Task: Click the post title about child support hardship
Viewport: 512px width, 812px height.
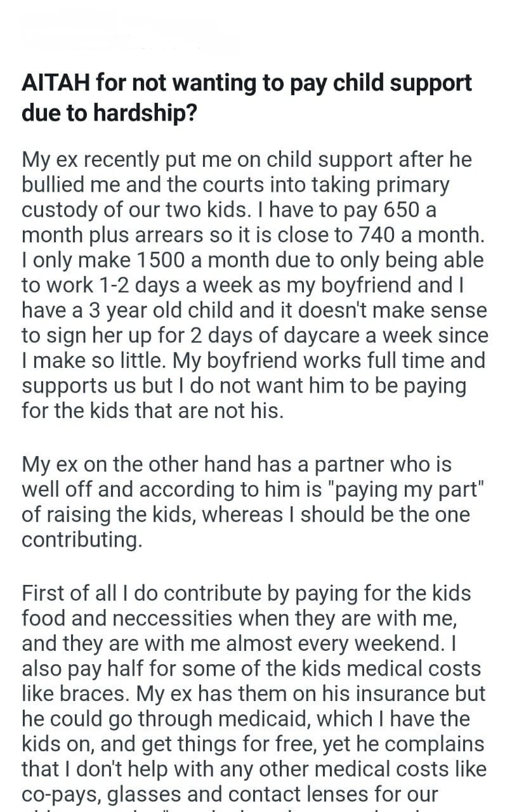Action: coord(247,97)
